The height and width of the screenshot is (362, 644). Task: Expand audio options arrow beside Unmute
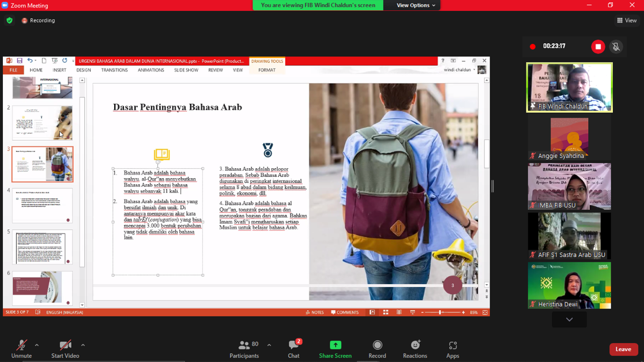pos(37,345)
